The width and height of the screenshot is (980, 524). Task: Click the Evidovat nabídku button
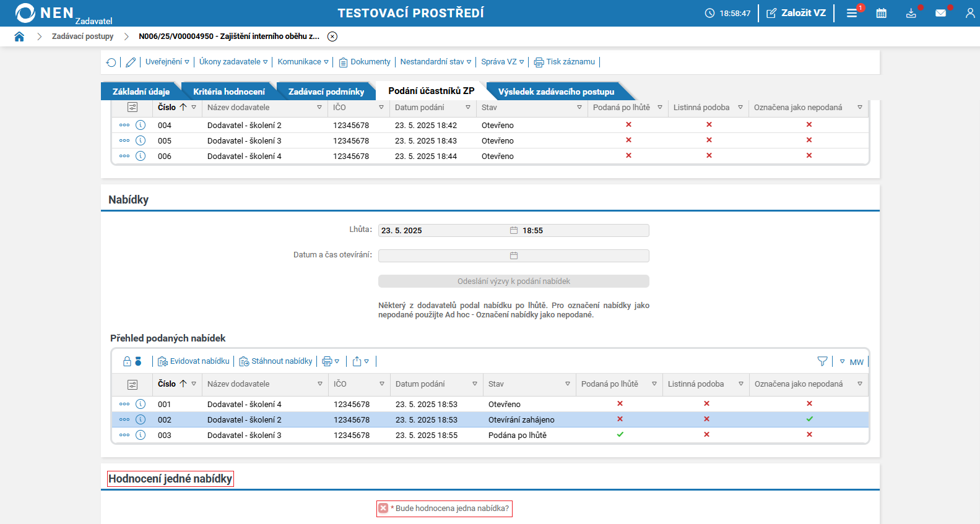[194, 361]
